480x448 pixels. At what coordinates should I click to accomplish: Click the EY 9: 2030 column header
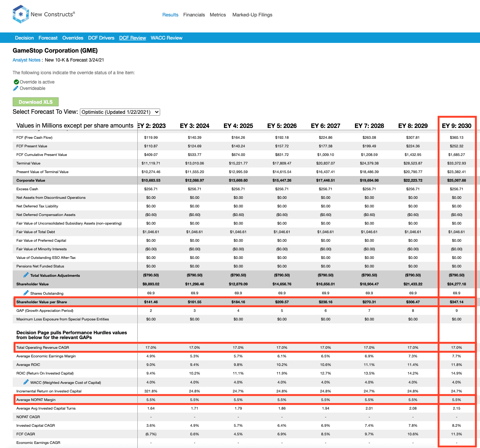click(x=456, y=126)
